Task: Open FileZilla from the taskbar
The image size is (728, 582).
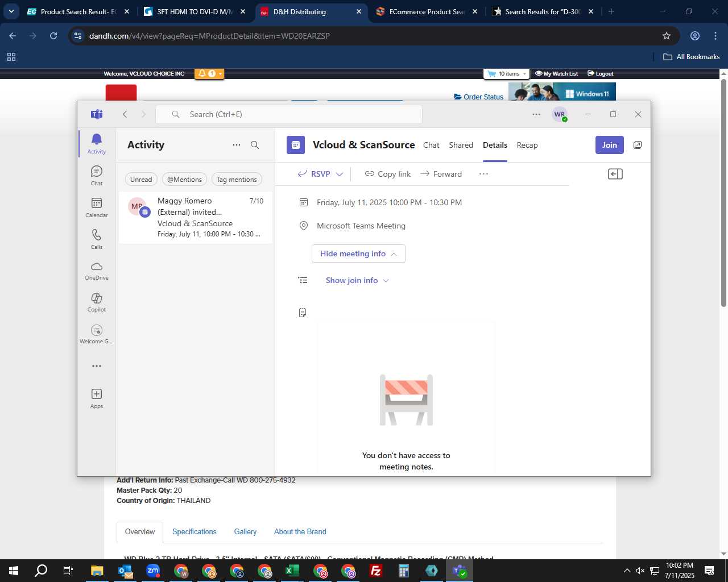Action: pos(375,571)
